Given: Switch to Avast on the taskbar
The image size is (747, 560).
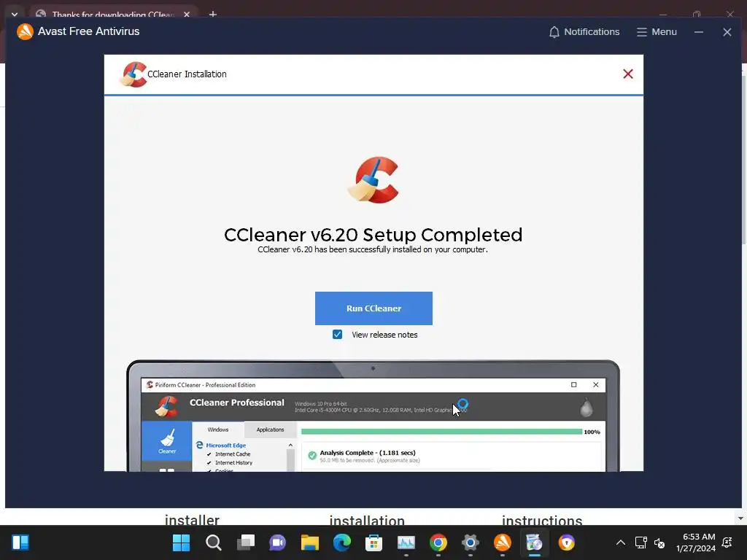Looking at the screenshot, I should [x=503, y=542].
